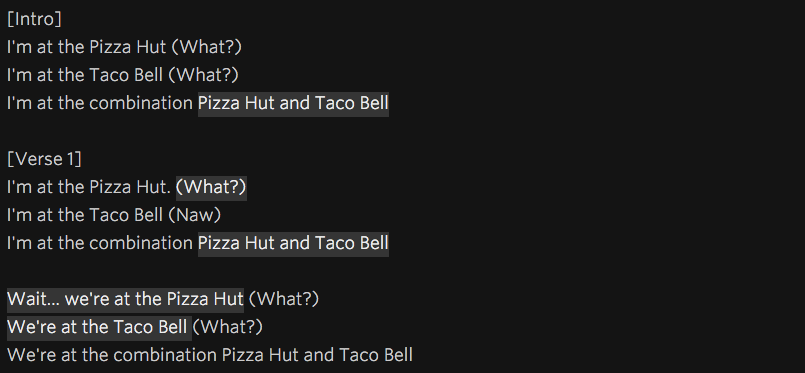Viewport: 805px width, 373px height.
Task: Click the "We're at the combination" text on last line
Action: (112, 355)
